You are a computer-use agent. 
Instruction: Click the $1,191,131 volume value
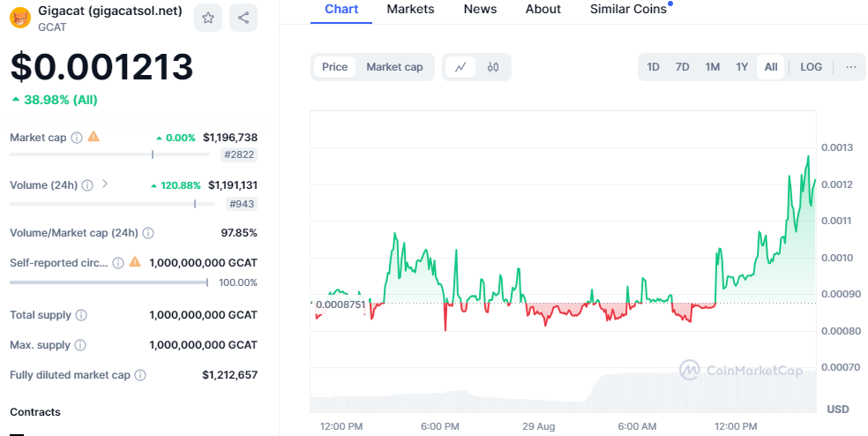pyautogui.click(x=233, y=185)
